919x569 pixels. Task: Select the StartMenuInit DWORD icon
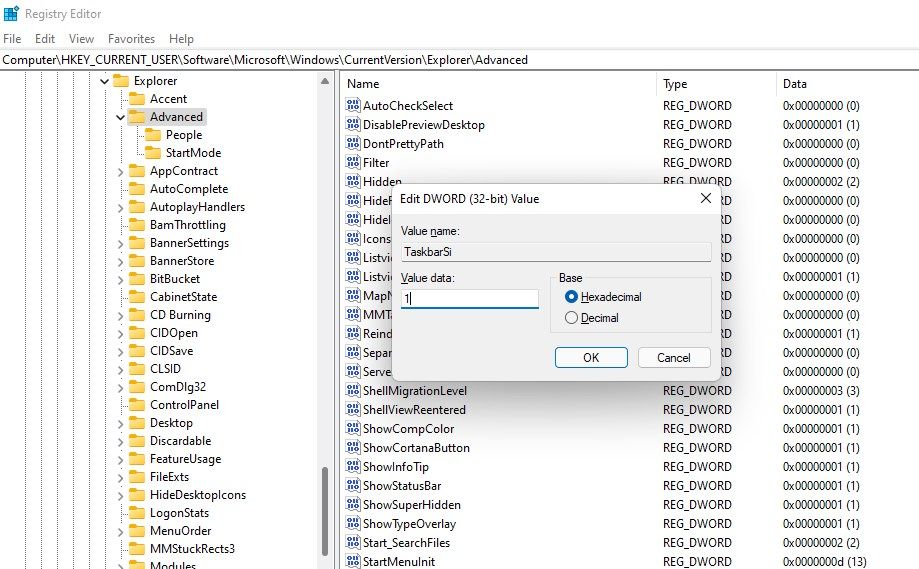[353, 561]
